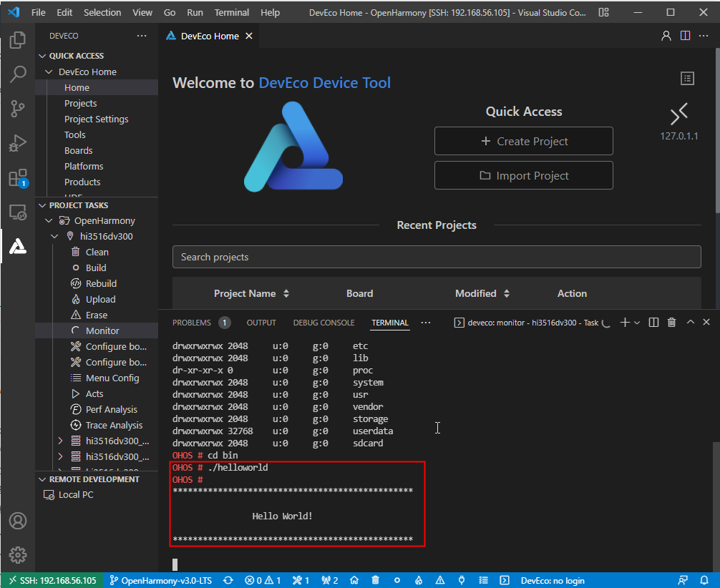
Task: Open Project Settings in the Quick Access tree
Action: (97, 119)
